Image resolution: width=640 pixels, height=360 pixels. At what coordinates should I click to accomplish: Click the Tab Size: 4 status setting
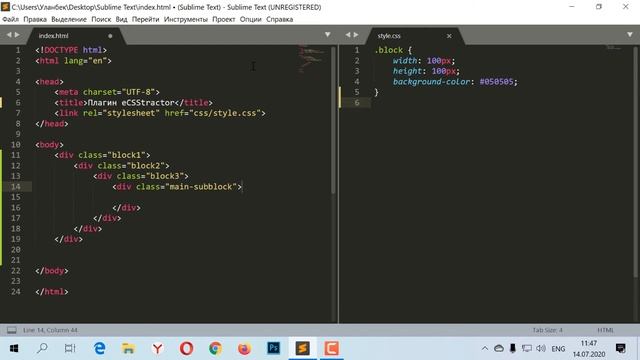click(x=547, y=330)
